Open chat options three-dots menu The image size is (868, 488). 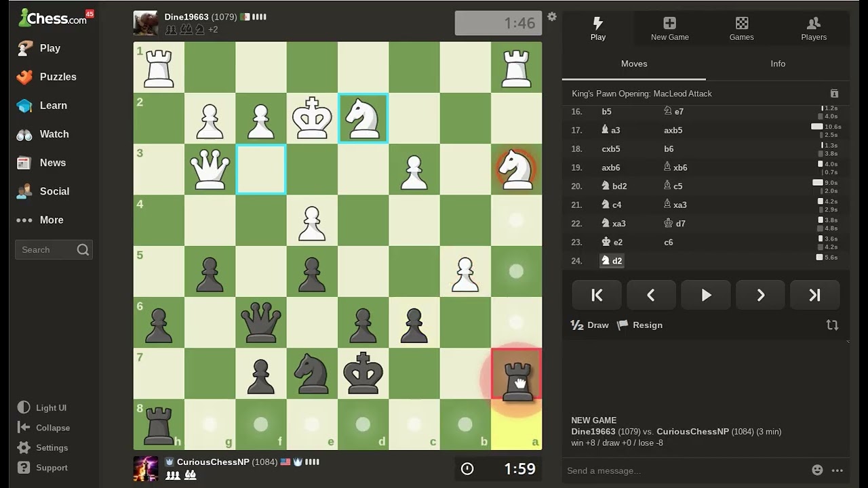click(837, 470)
